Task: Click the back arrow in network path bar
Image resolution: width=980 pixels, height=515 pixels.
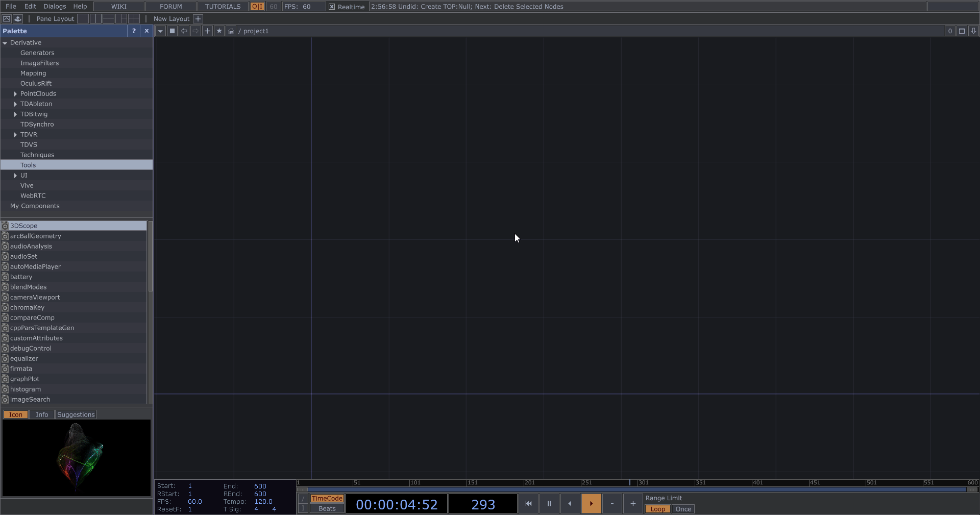Action: 184,31
